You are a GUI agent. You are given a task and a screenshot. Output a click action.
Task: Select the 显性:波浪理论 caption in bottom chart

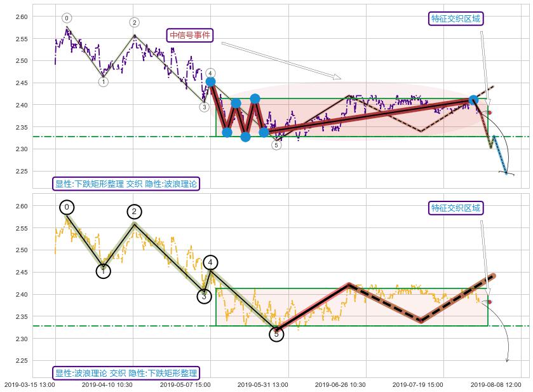pos(126,373)
